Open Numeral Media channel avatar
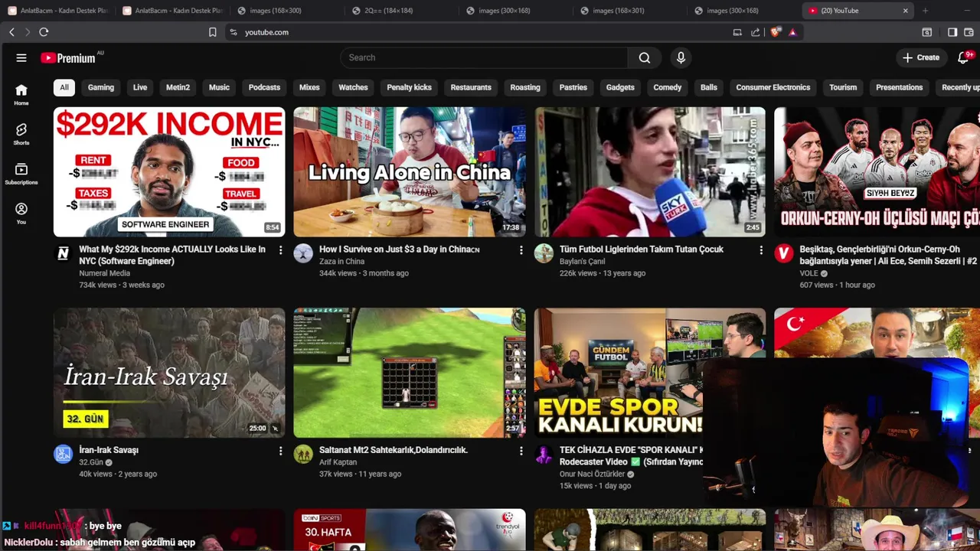 63,253
